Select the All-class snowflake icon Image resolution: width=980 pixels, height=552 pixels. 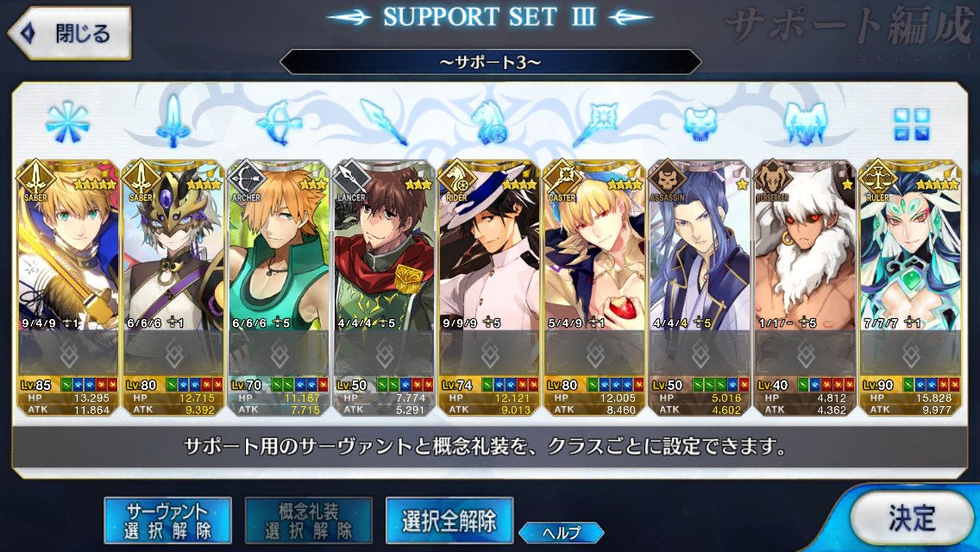tap(67, 122)
